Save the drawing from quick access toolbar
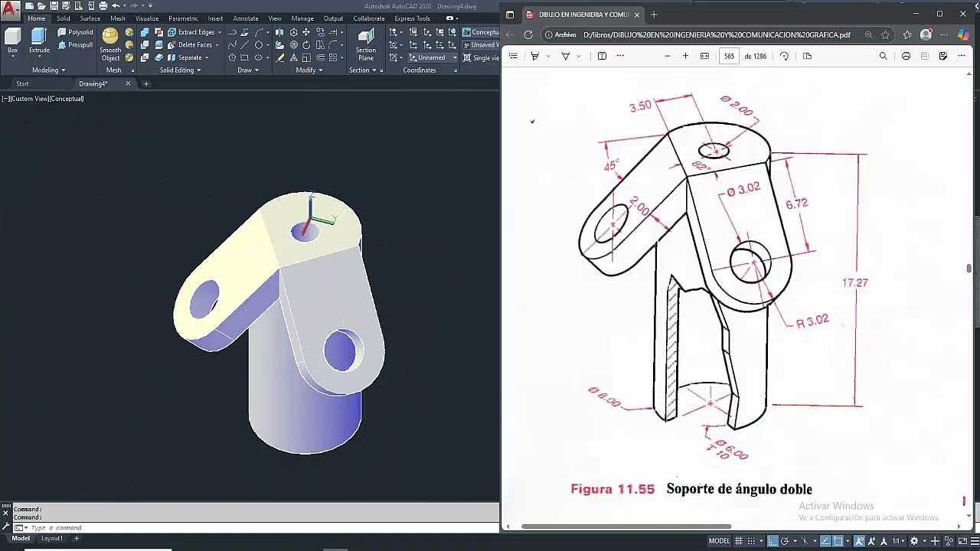 54,6
